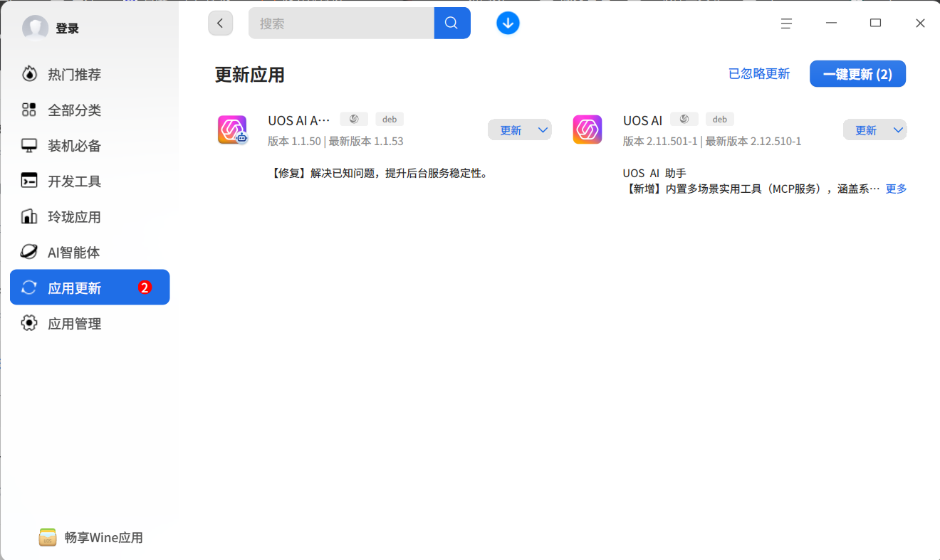Click the monitor icon beside 装机必备

(x=29, y=145)
